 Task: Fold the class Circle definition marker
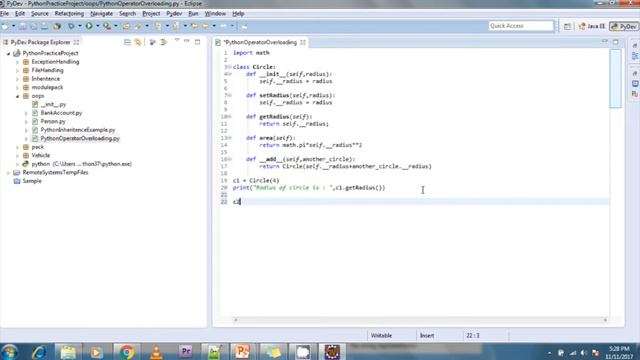229,67
